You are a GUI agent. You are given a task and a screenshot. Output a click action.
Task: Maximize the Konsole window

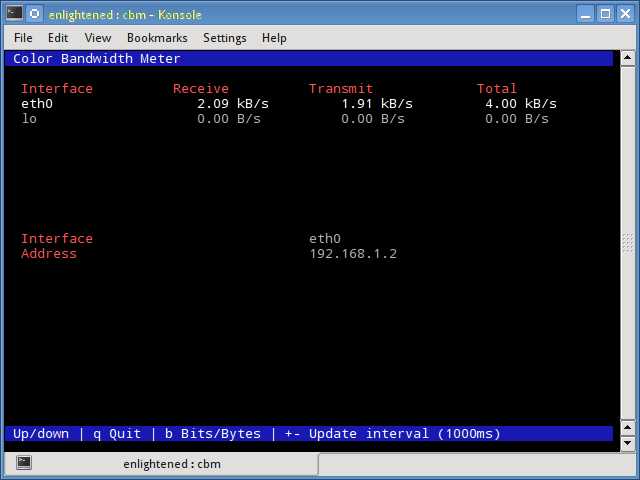[606, 14]
